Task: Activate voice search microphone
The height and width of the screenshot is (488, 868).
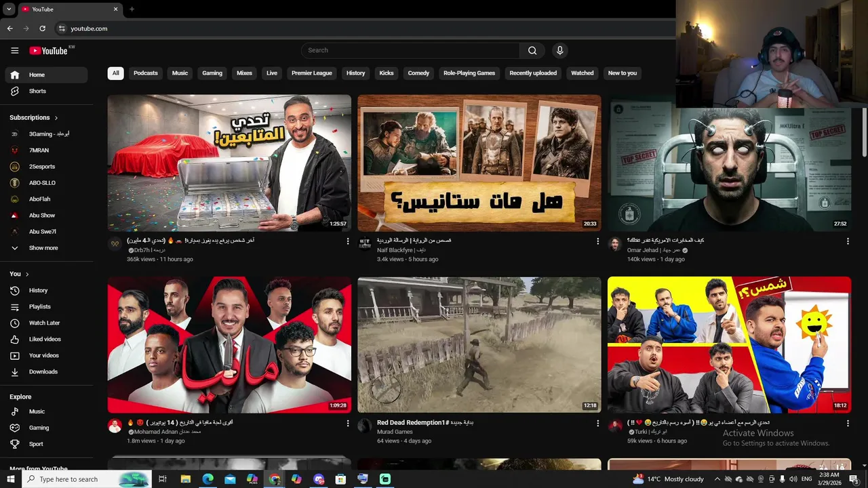Action: coord(559,50)
